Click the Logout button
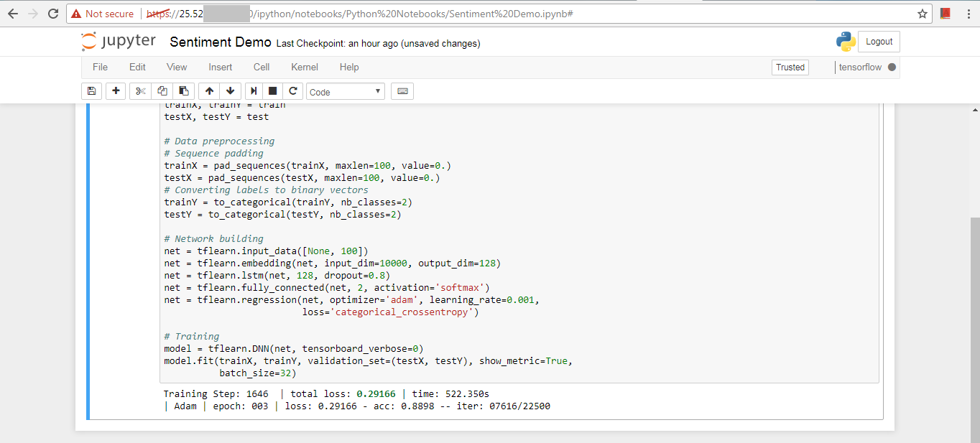 click(x=879, y=41)
